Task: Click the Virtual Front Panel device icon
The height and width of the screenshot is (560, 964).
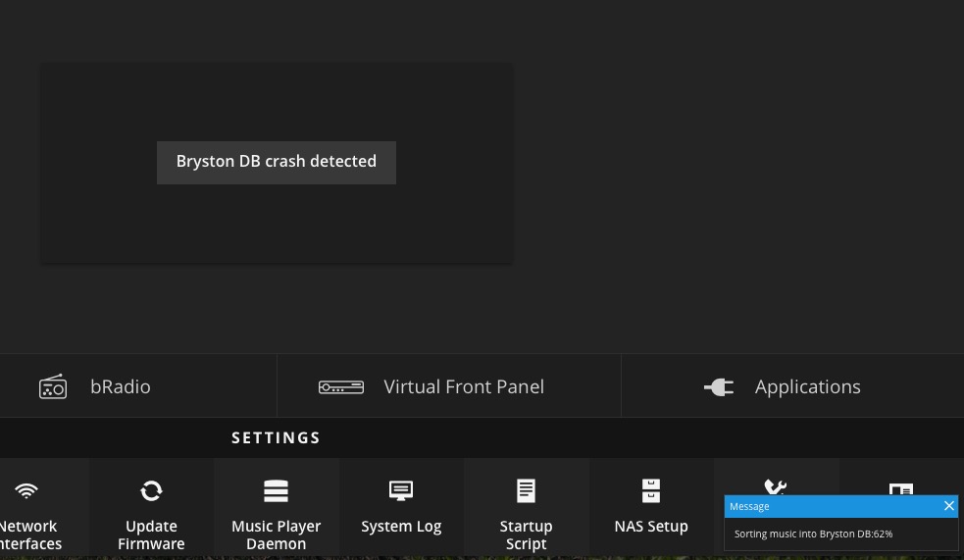Action: pyautogui.click(x=341, y=387)
